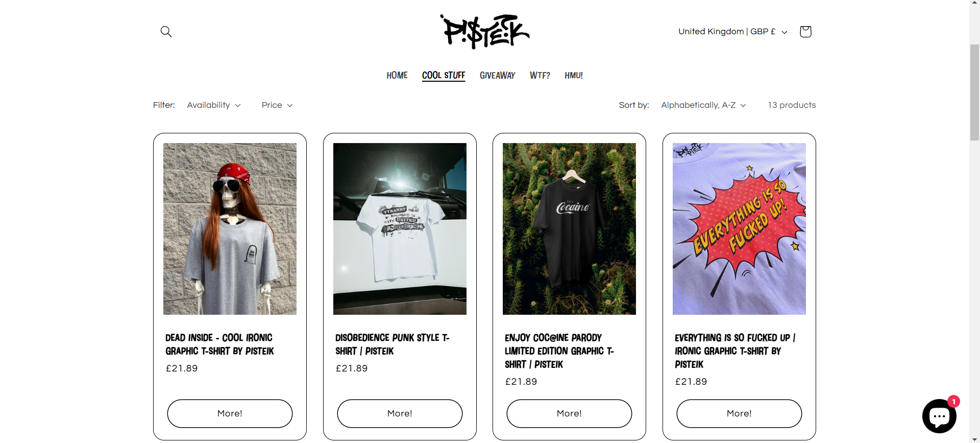Screen dimensions: 980x443
Task: Click More! under Enjoy Coc@ine shirt
Action: click(569, 413)
